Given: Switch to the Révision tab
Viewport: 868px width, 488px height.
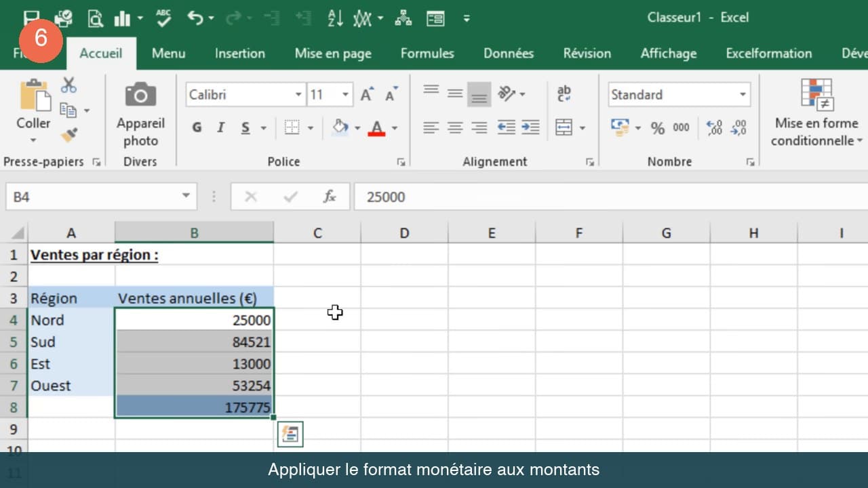Looking at the screenshot, I should (587, 53).
